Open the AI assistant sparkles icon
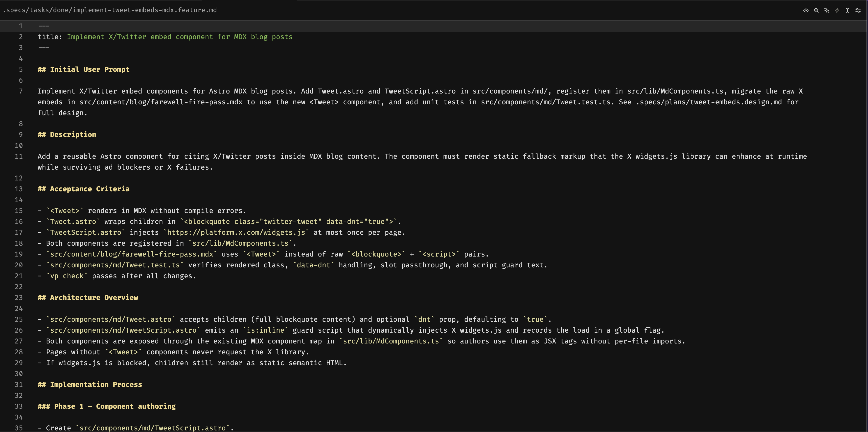868x432 pixels. click(x=827, y=10)
